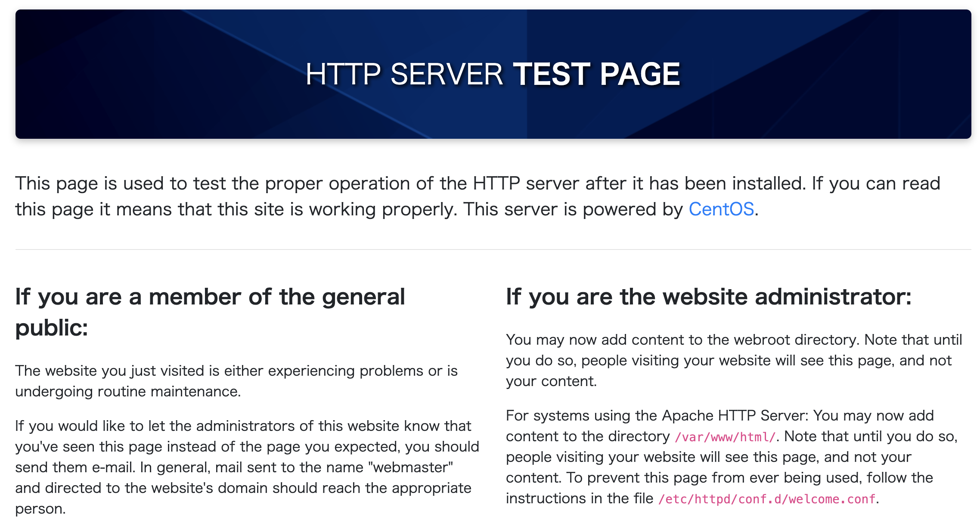Open the CentOS link

coord(721,209)
